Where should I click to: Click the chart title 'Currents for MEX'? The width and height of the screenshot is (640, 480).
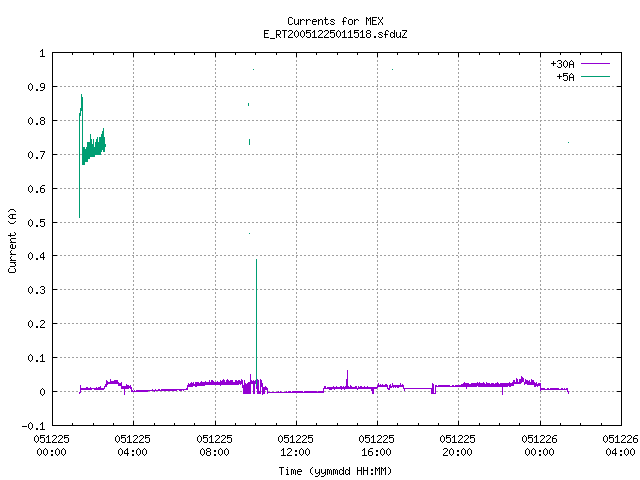(x=335, y=21)
